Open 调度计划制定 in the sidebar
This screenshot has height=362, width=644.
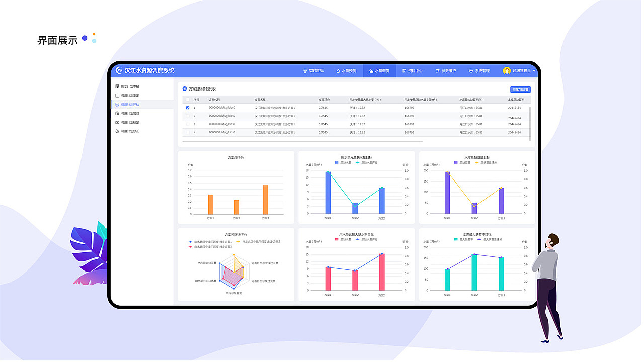[x=127, y=96]
